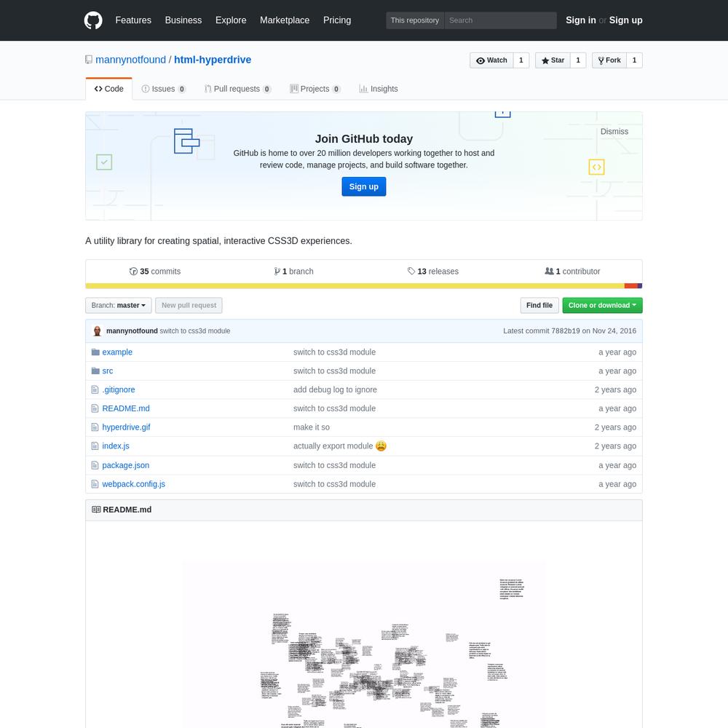Click the file icon next to README.md row
The height and width of the screenshot is (728, 728).
click(x=95, y=408)
